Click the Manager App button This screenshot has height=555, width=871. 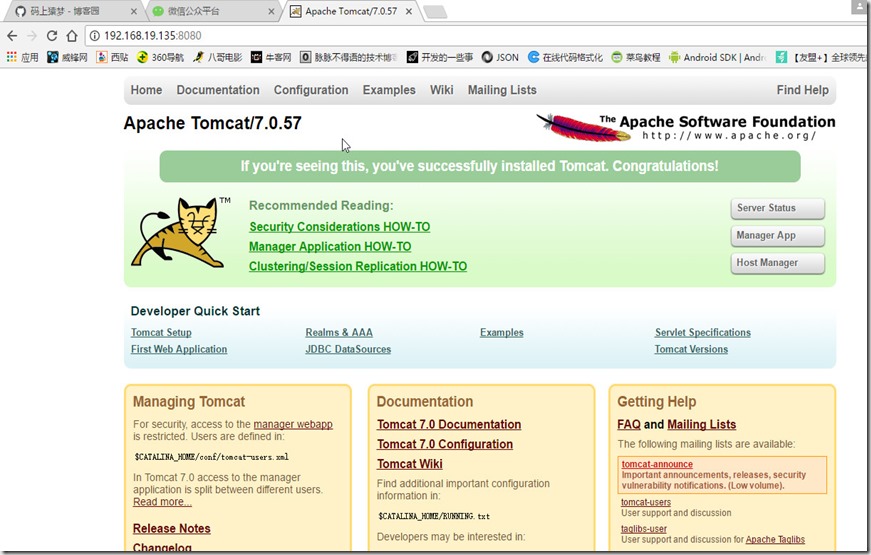tap(777, 236)
